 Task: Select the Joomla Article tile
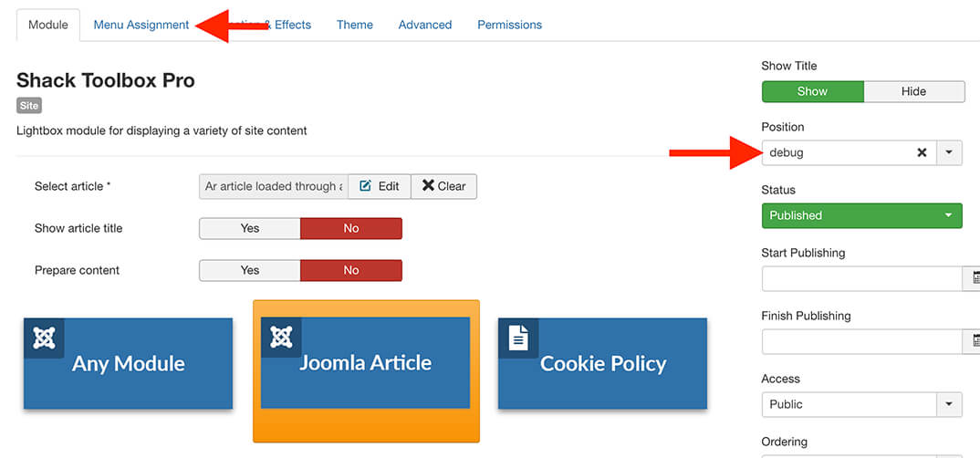pyautogui.click(x=366, y=363)
